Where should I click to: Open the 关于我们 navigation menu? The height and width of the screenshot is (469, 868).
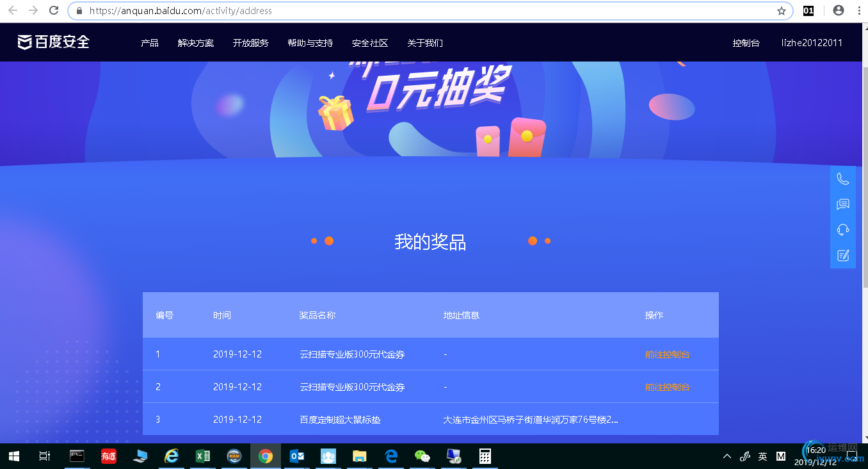(x=425, y=43)
